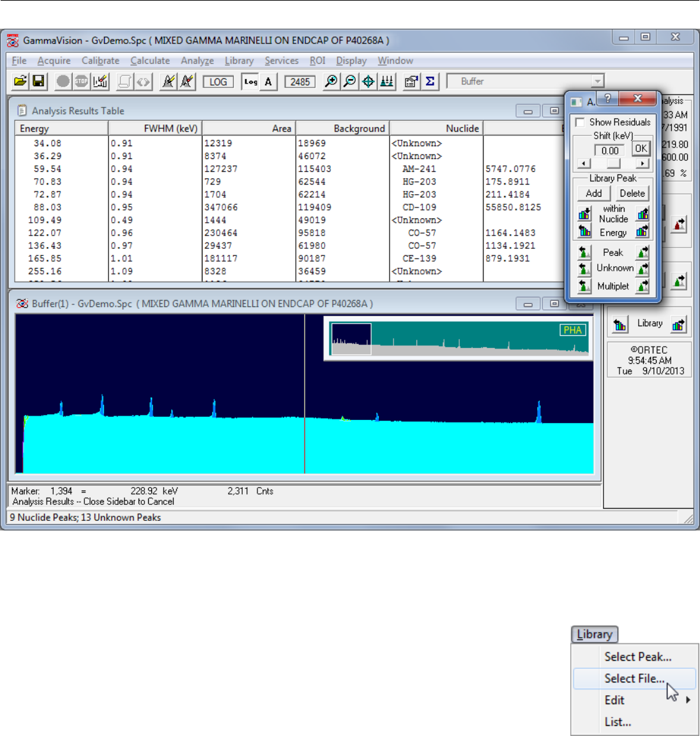Image resolution: width=700 pixels, height=736 pixels.
Task: Click the zoom in magnifier icon
Action: point(331,82)
